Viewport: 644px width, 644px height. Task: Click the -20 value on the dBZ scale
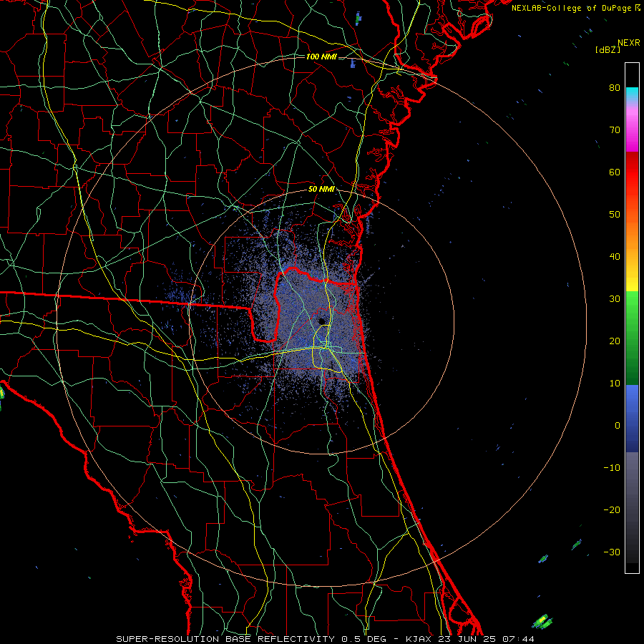pos(612,509)
